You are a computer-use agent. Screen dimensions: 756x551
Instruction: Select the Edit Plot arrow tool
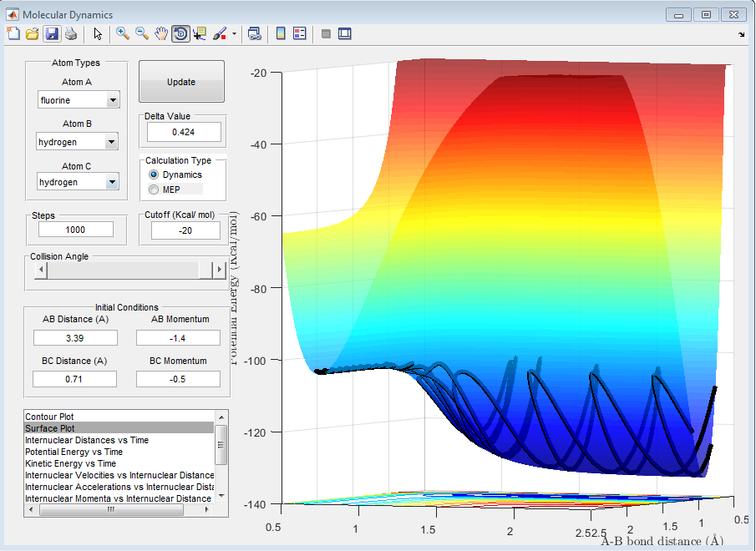pos(98,33)
